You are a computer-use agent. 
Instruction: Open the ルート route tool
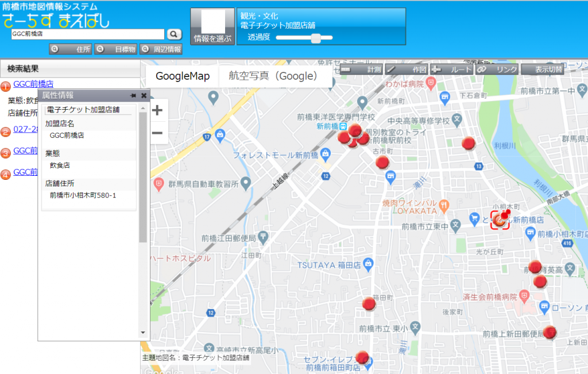coord(451,70)
